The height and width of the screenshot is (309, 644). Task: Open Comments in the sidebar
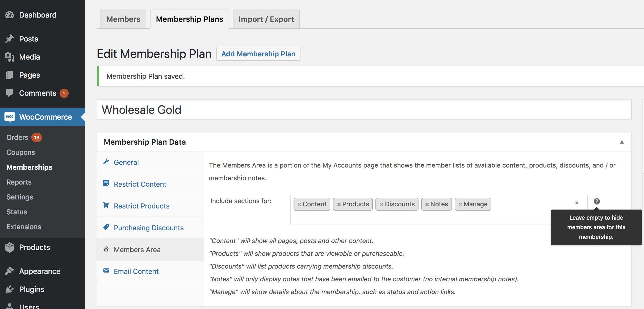(37, 93)
